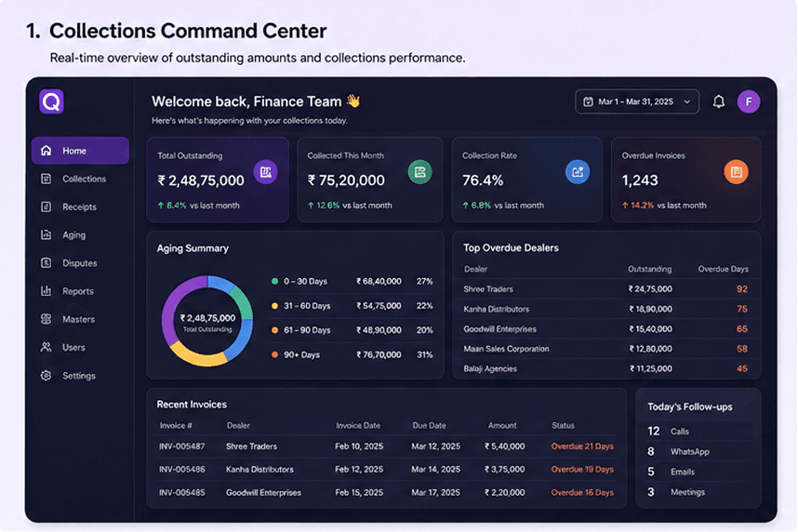Image resolution: width=798 pixels, height=532 pixels.
Task: Click the notification bell icon
Action: pos(718,101)
